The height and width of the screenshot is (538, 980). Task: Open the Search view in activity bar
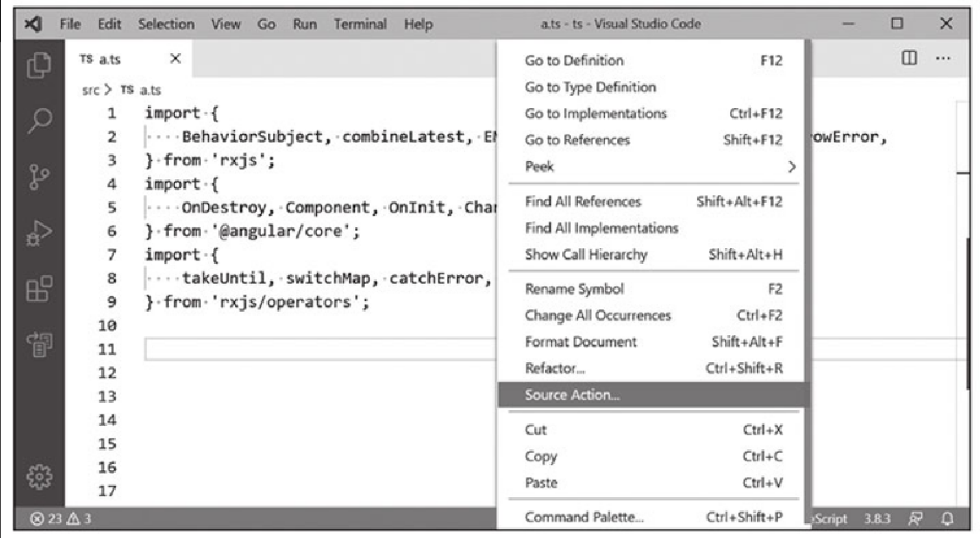[39, 120]
